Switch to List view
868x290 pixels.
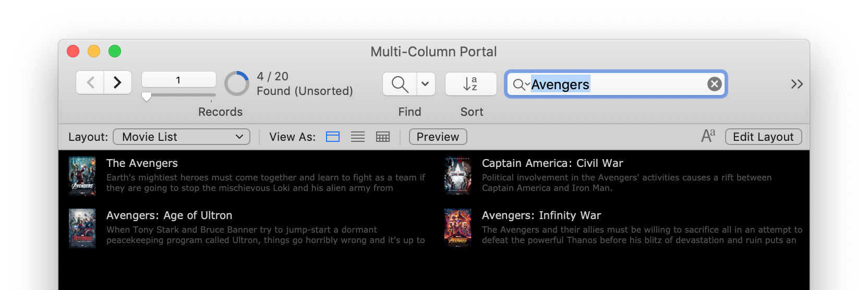pos(358,137)
